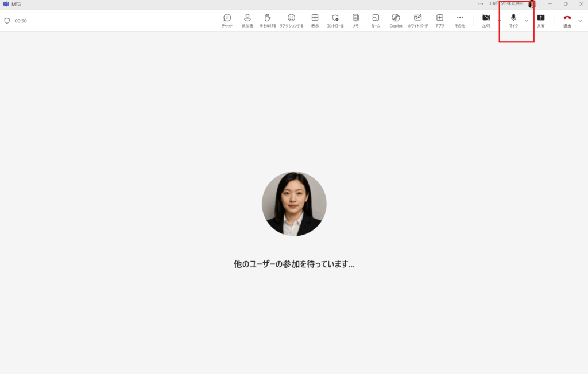Raise your hand with 手を挙げる
The image size is (588, 374).
point(267,21)
